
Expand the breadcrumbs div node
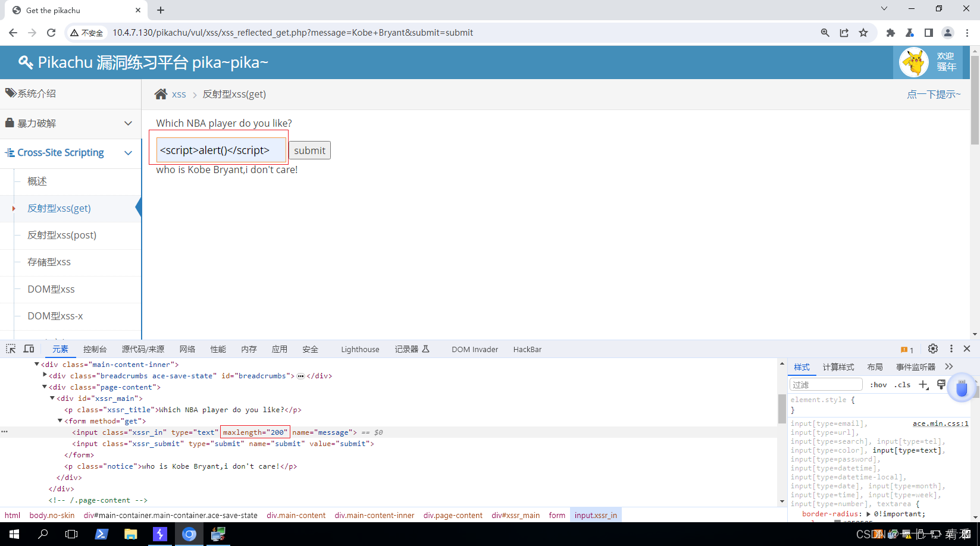[45, 375]
